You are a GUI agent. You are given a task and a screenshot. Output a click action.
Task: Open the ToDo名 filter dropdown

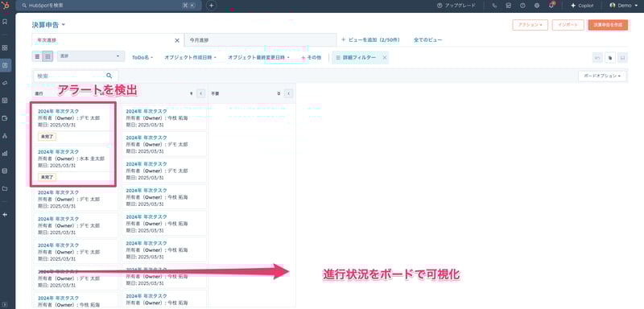142,58
